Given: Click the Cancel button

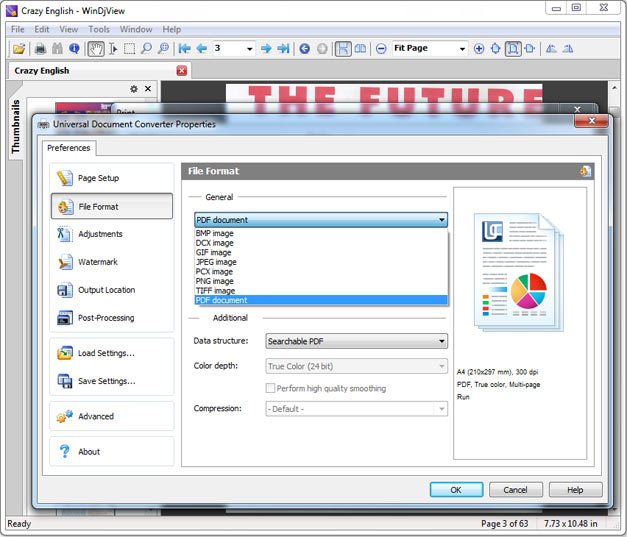Looking at the screenshot, I should click(515, 490).
